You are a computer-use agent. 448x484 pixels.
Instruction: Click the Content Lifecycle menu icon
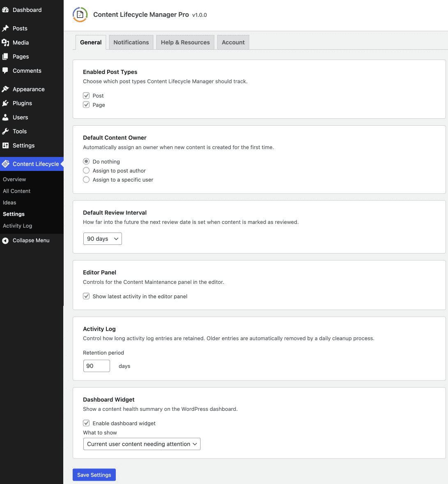tap(6, 164)
